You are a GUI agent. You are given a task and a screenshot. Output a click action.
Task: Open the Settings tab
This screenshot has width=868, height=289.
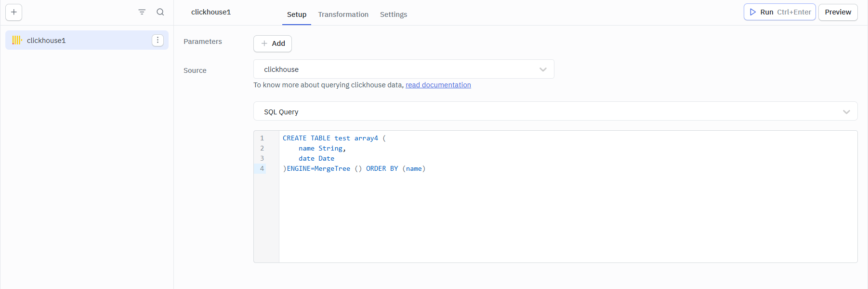point(394,14)
